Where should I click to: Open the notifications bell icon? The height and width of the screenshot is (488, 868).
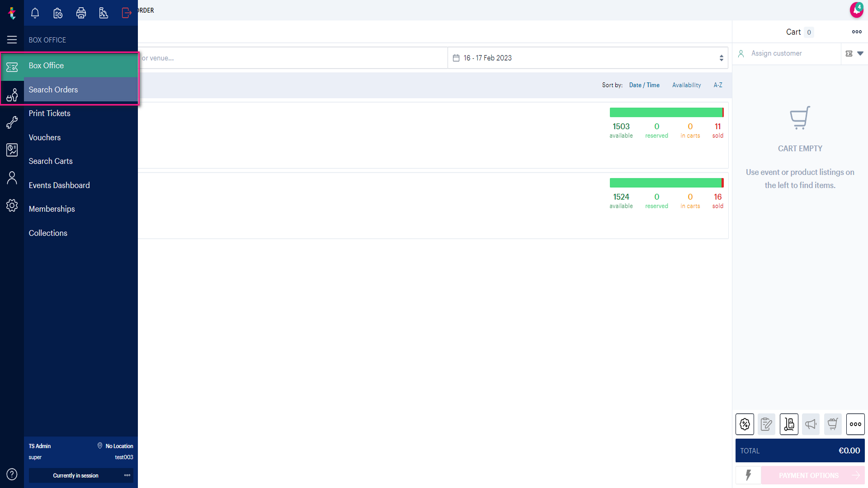click(35, 13)
